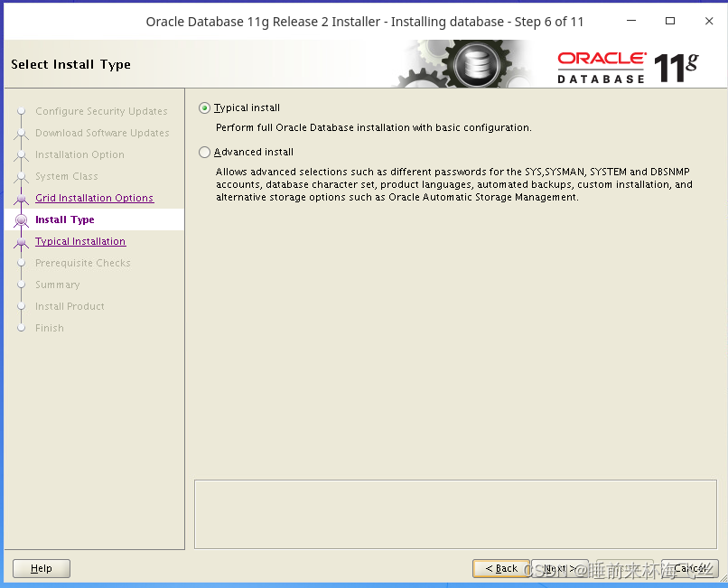
Task: Select the Advanced install radio button
Action: [x=204, y=152]
